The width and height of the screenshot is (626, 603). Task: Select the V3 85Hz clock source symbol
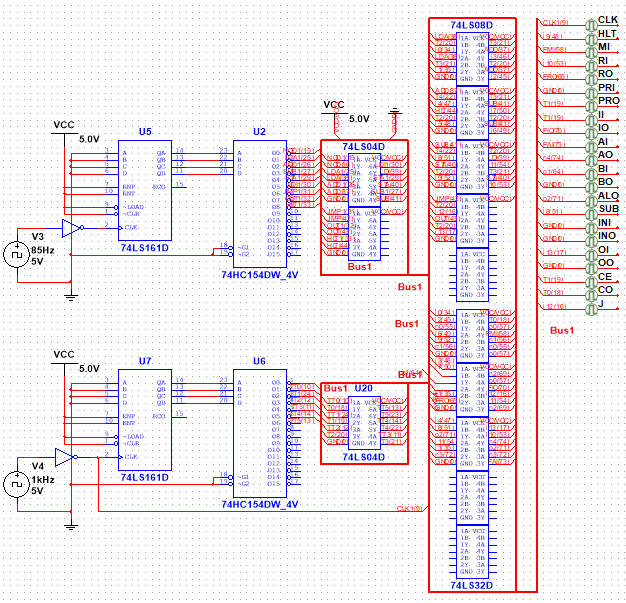pos(17,255)
